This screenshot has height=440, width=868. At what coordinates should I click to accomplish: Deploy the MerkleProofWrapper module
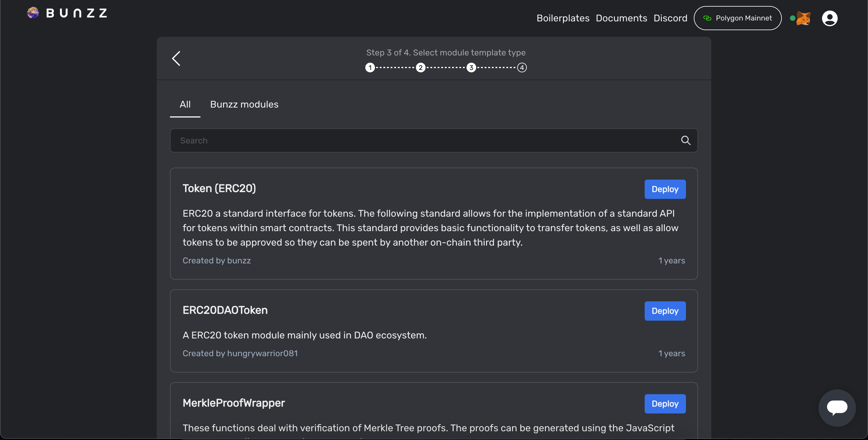click(665, 404)
